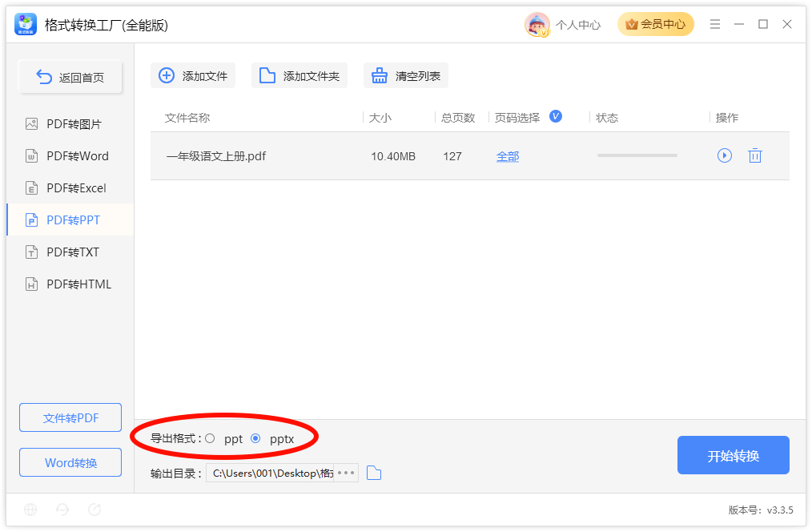Open 会员中心 membership center
This screenshot has width=812, height=532.
[x=656, y=24]
